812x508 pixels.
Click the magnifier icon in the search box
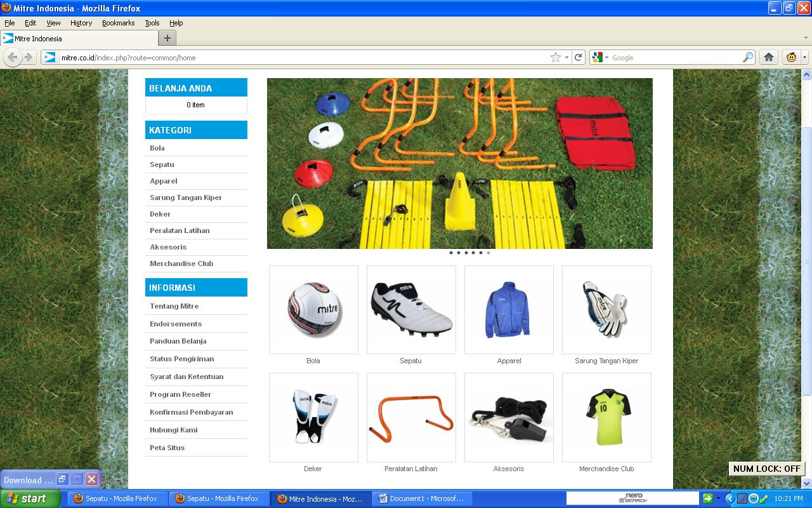pyautogui.click(x=748, y=57)
